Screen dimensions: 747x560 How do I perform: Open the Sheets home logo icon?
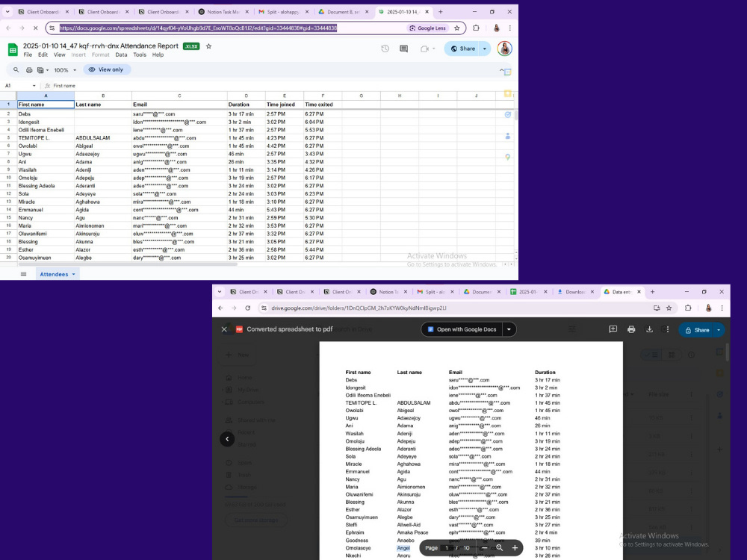point(13,49)
